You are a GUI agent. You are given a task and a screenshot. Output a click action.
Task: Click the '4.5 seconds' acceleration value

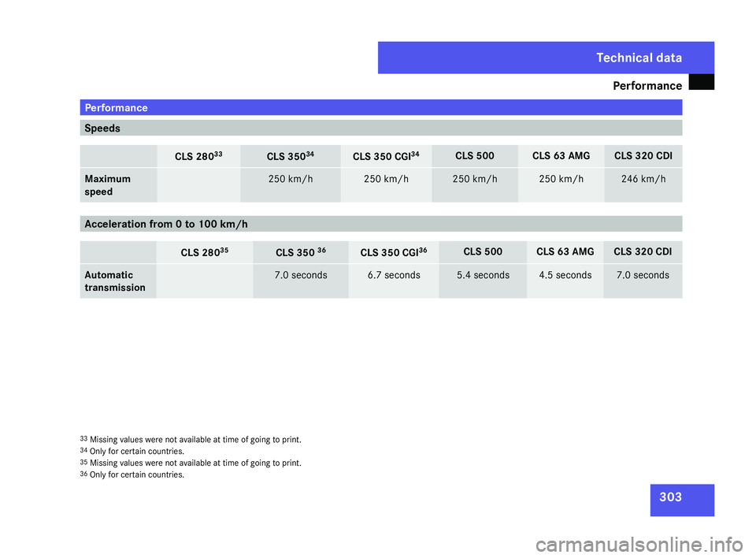pyautogui.click(x=565, y=274)
